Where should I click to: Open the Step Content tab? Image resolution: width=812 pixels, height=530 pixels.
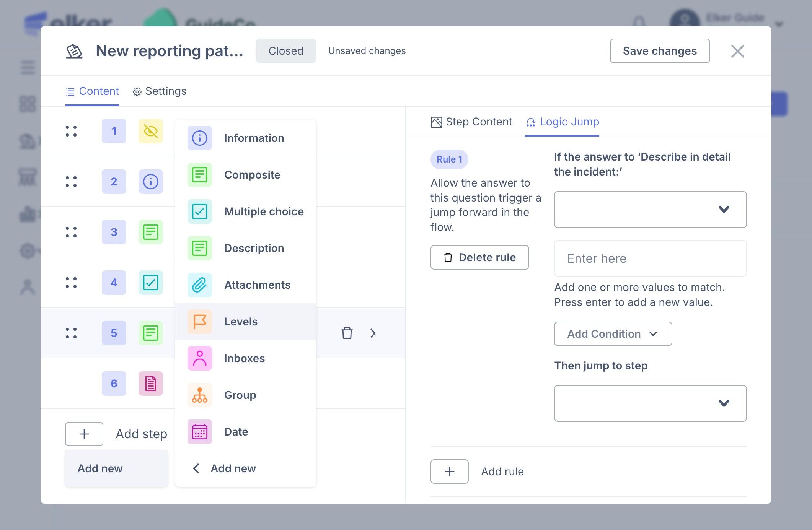tap(471, 122)
